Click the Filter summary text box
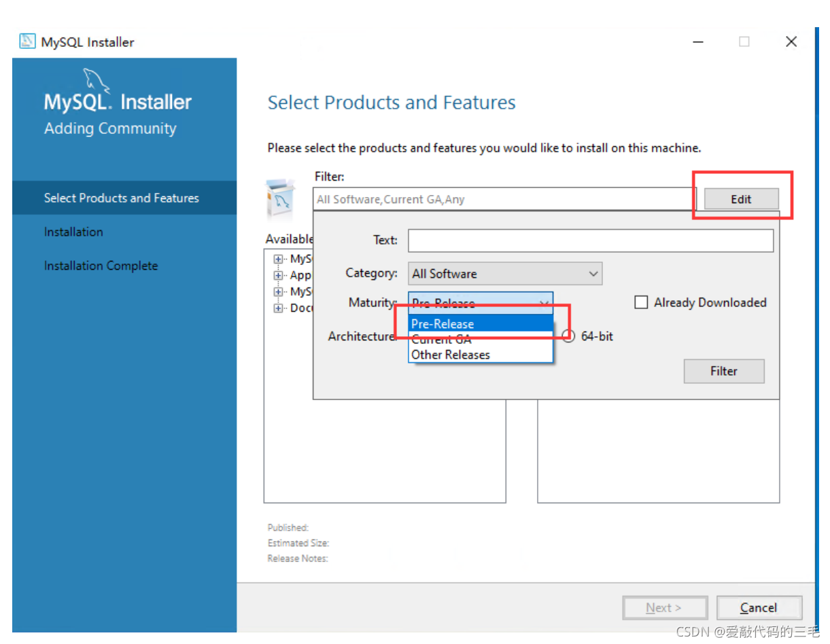The image size is (830, 644). point(504,200)
